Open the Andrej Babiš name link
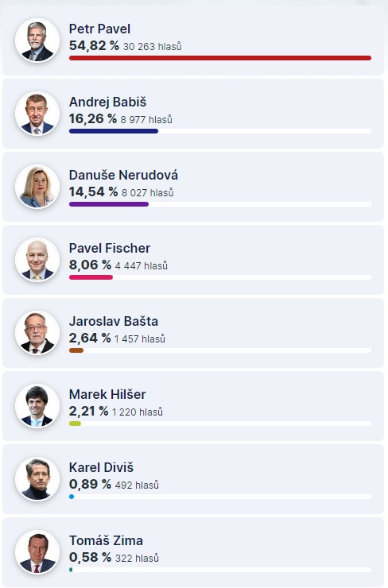388x588 pixels. pyautogui.click(x=107, y=102)
